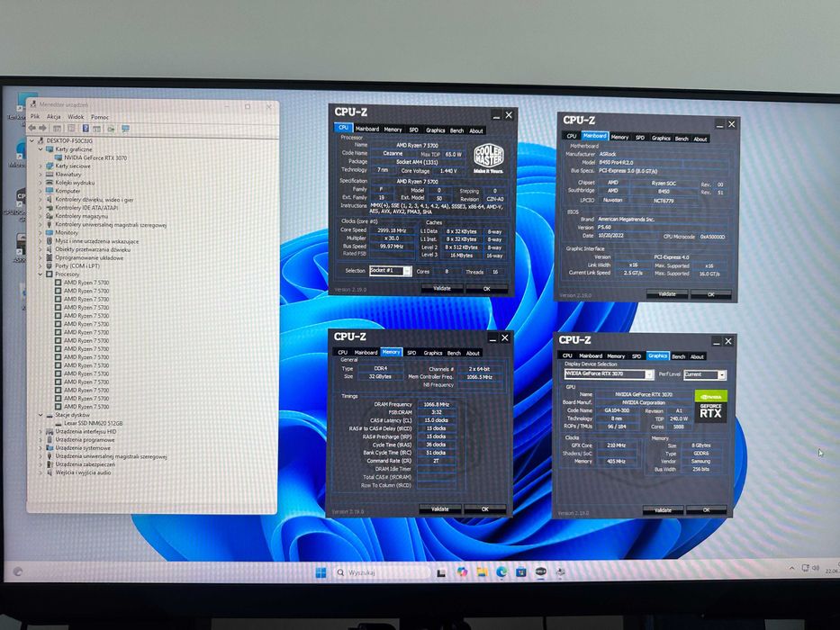840x630 pixels.
Task: Expand Karty sieciowe category
Action: tap(41, 166)
